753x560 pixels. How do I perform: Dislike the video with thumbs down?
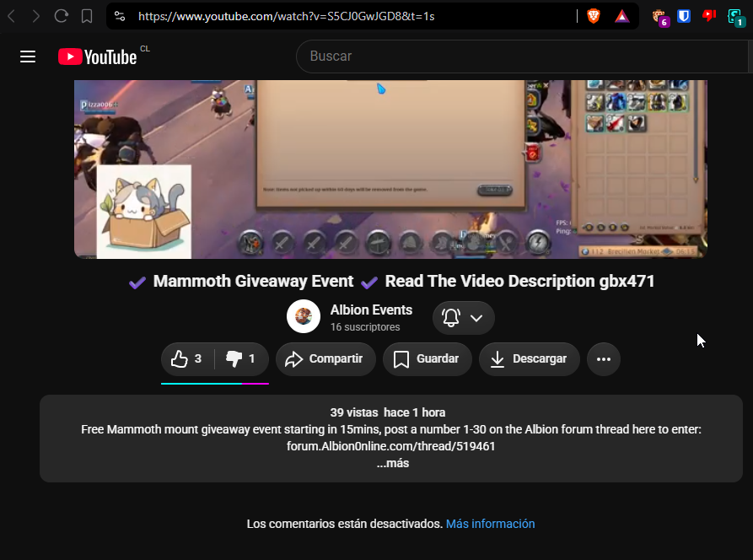tap(241, 358)
